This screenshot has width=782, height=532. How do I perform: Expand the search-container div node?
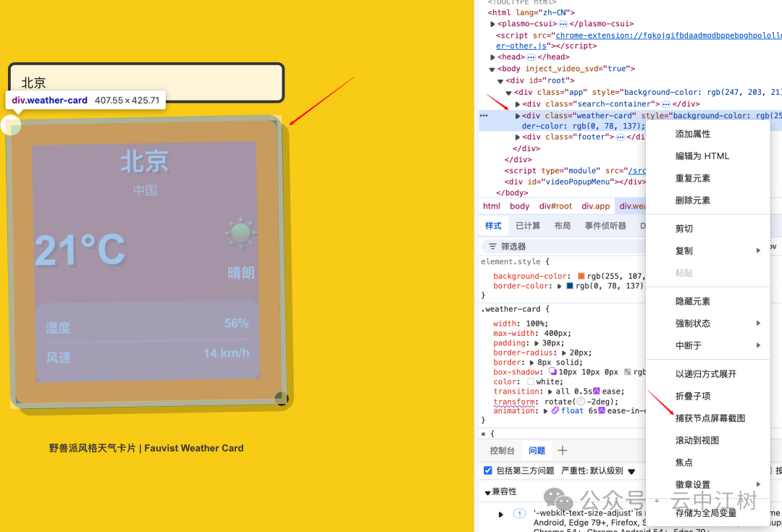(517, 104)
